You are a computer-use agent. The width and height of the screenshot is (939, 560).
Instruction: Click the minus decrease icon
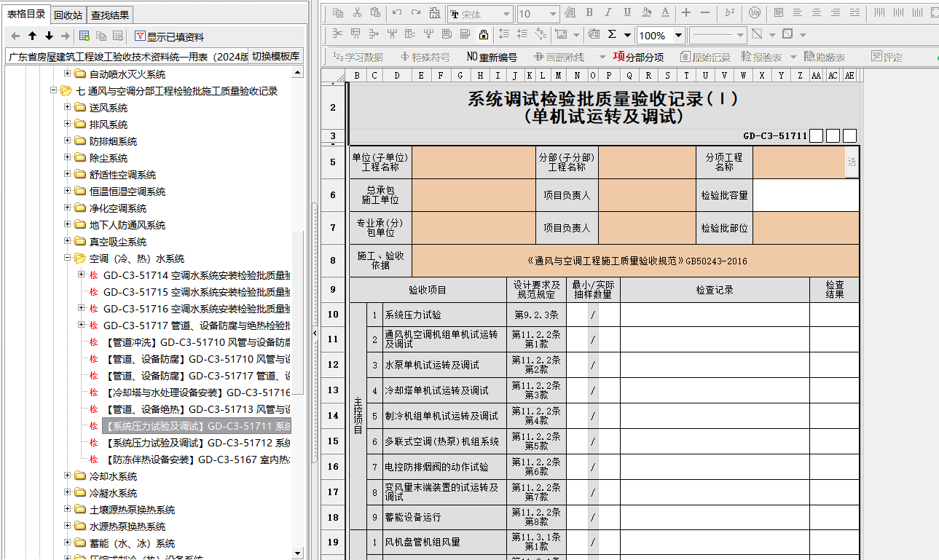[705, 13]
